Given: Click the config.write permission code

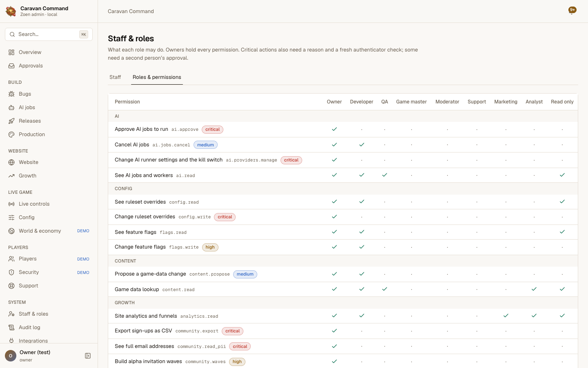Looking at the screenshot, I should (194, 217).
